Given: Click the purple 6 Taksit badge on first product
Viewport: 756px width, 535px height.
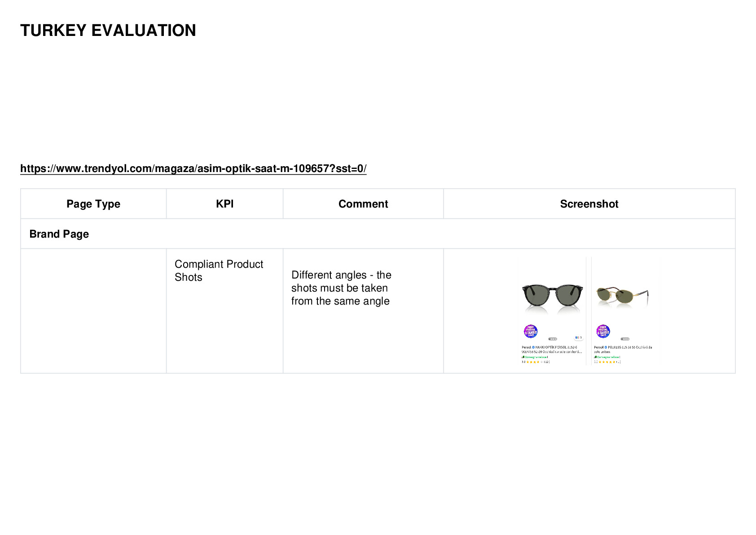Looking at the screenshot, I should (531, 331).
